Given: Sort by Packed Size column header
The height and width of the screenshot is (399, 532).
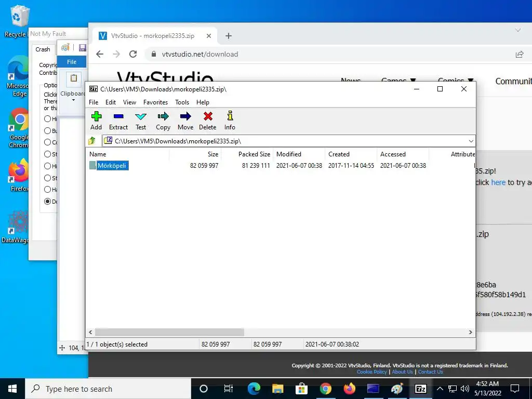Looking at the screenshot, I should coord(247,154).
